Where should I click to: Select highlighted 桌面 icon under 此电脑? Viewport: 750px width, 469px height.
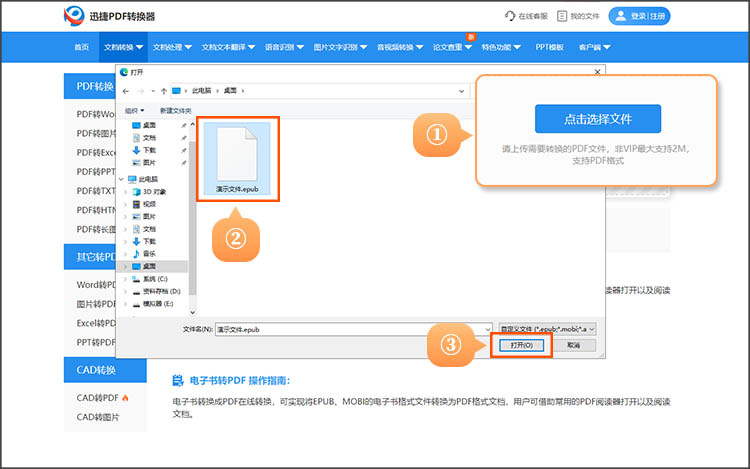[x=136, y=266]
